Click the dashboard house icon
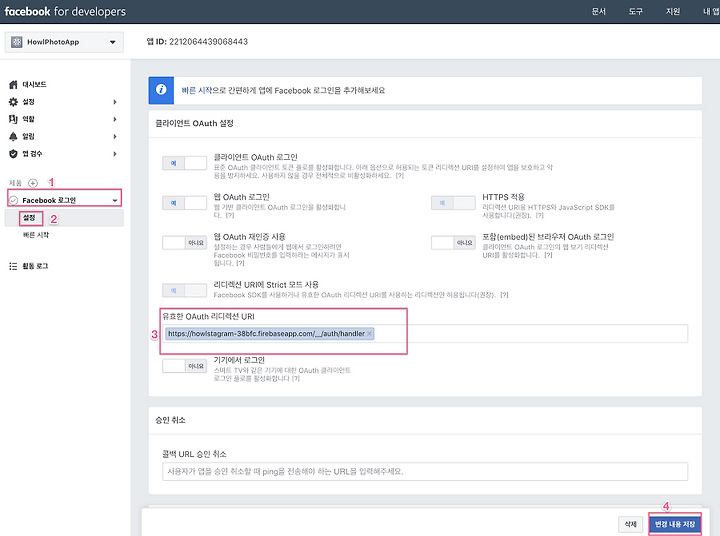The width and height of the screenshot is (720, 536). point(13,85)
